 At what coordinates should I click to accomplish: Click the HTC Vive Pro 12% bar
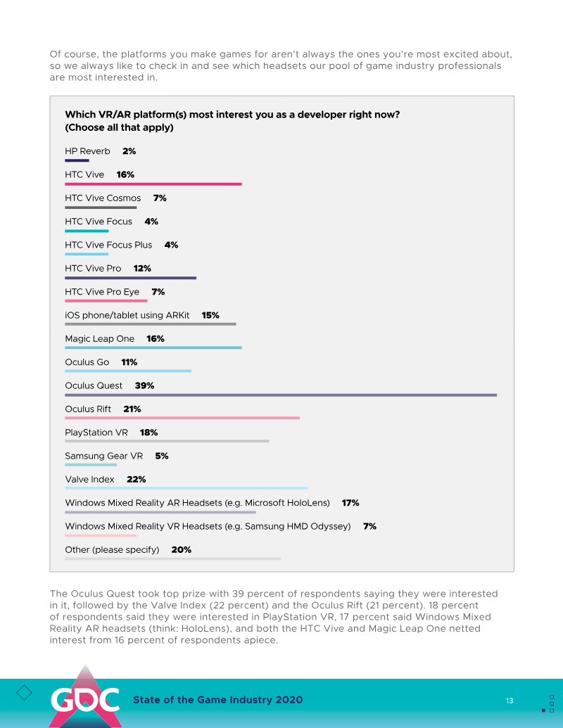point(130,278)
